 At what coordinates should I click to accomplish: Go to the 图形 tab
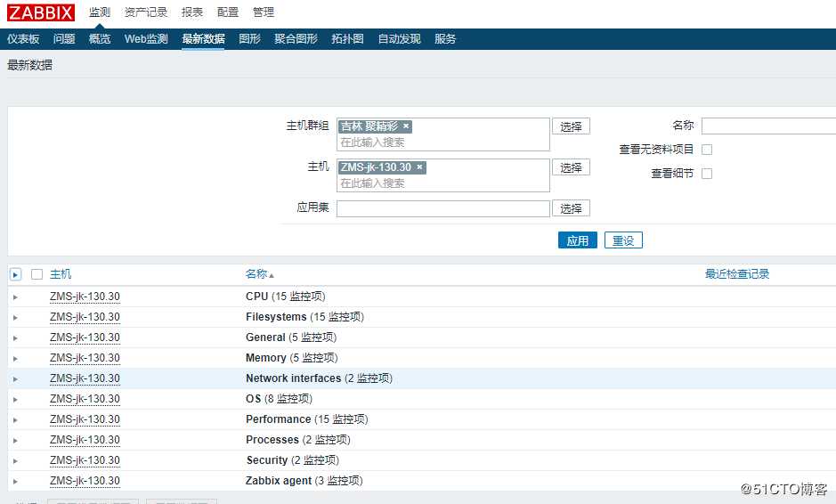(249, 39)
